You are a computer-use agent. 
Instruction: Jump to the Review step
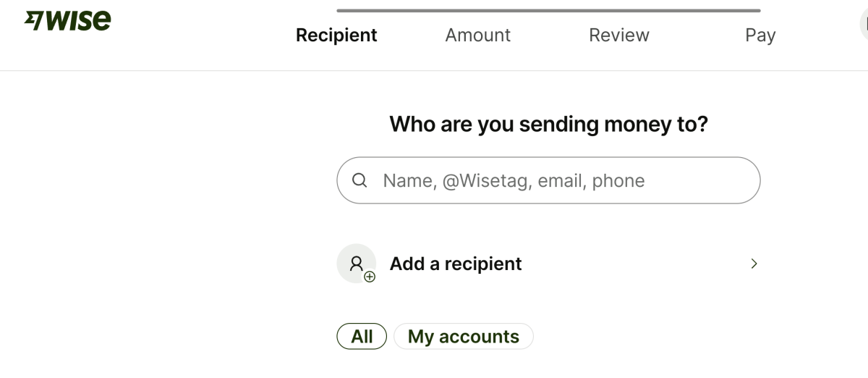619,35
